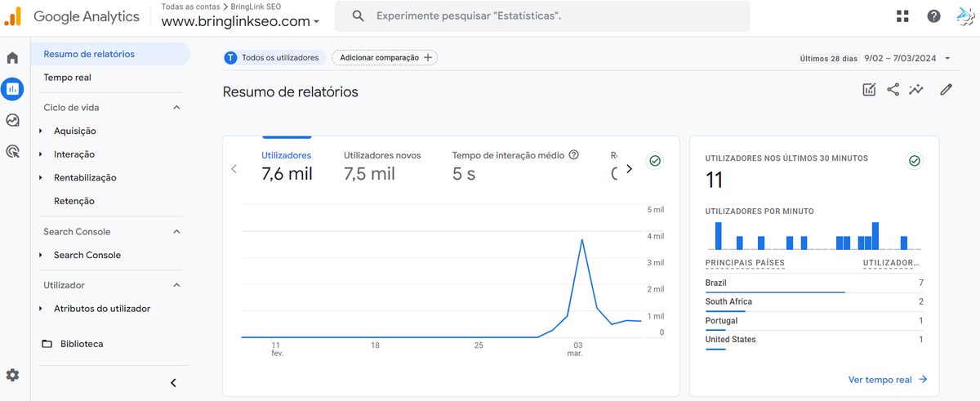
Task: Open the Retenção report
Action: (x=74, y=201)
